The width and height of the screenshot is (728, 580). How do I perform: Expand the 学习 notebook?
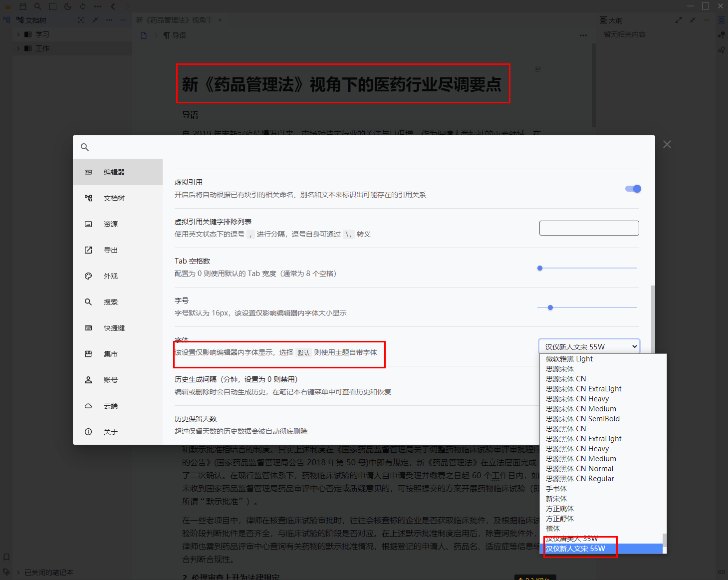pos(18,34)
